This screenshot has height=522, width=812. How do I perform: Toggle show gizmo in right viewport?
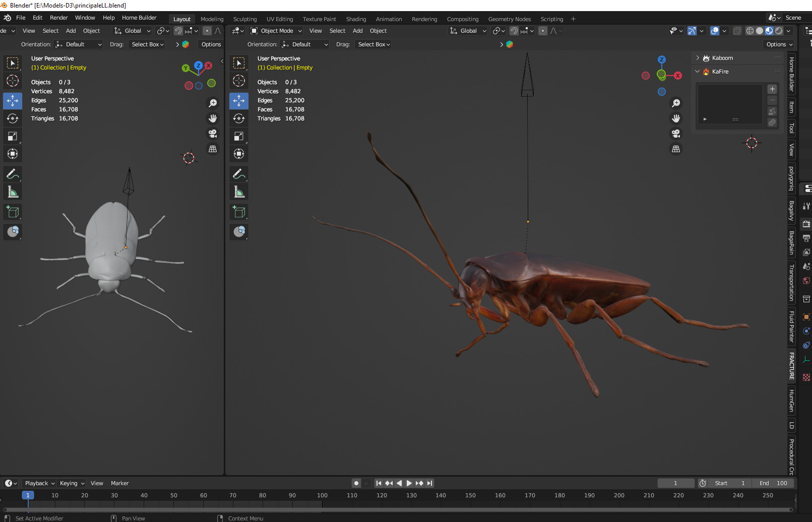click(x=692, y=31)
